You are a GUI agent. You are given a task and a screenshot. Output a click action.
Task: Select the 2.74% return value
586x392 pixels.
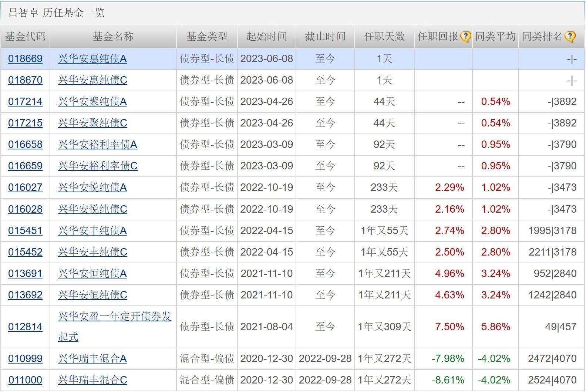click(x=449, y=231)
